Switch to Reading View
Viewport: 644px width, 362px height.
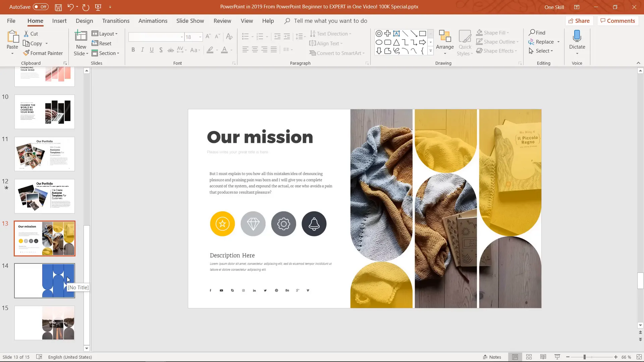(x=543, y=357)
